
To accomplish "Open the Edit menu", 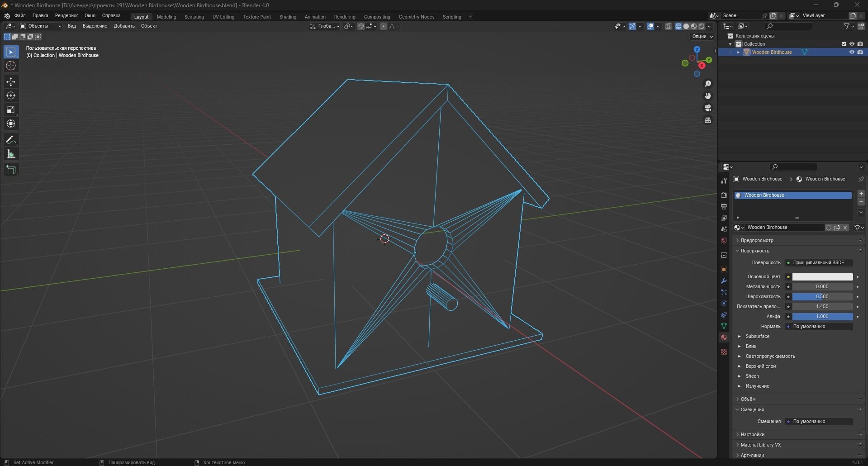I will (40, 15).
